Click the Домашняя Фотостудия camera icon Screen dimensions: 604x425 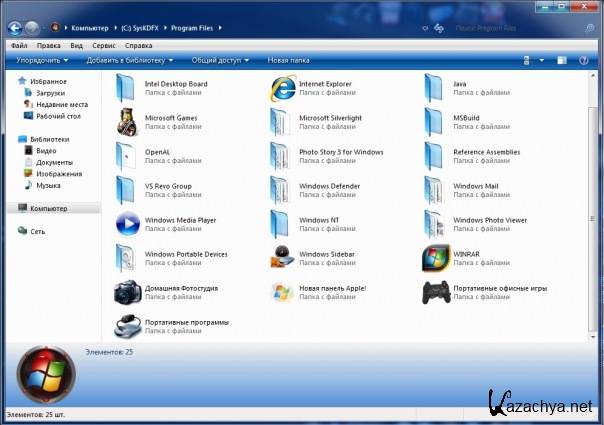(x=128, y=292)
